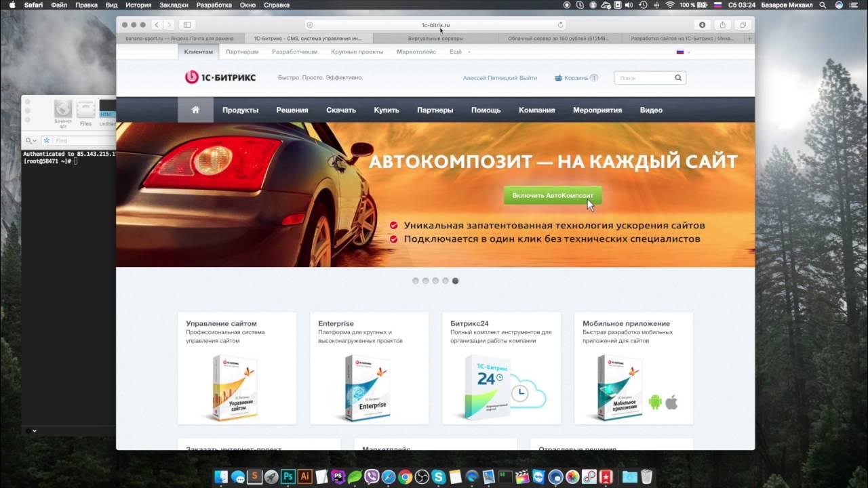
Task: Open Skype from the Dock
Action: click(439, 476)
